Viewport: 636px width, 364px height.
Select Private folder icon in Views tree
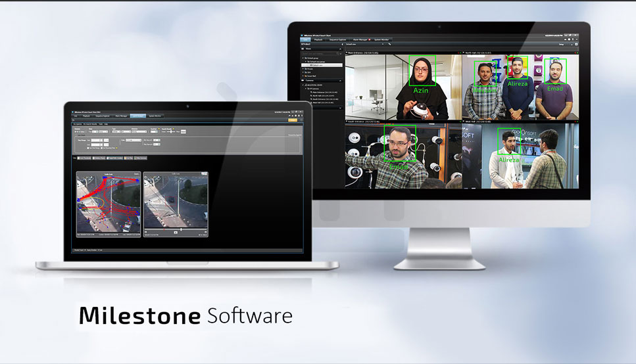pyautogui.click(x=305, y=69)
